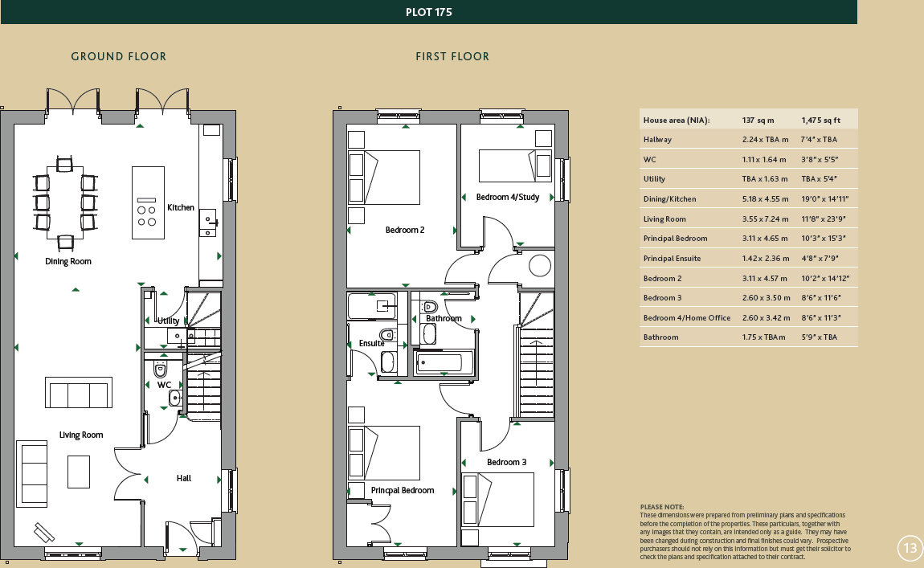Click the PLOT 175 header title

[435, 12]
